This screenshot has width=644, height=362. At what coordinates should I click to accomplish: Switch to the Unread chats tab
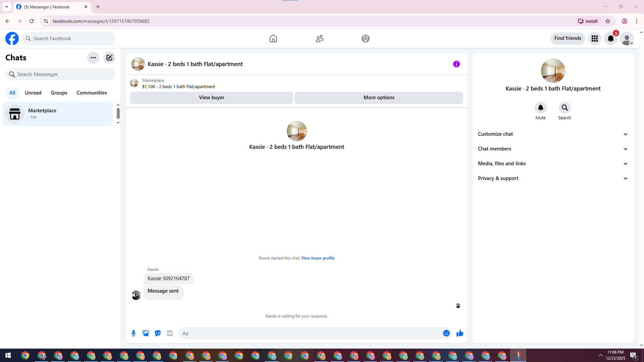33,93
